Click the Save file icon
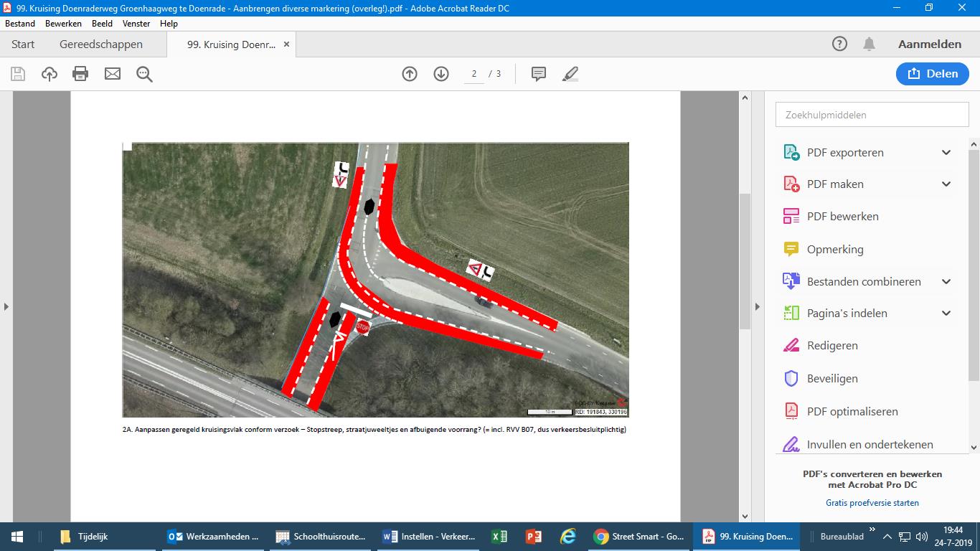 [x=18, y=74]
